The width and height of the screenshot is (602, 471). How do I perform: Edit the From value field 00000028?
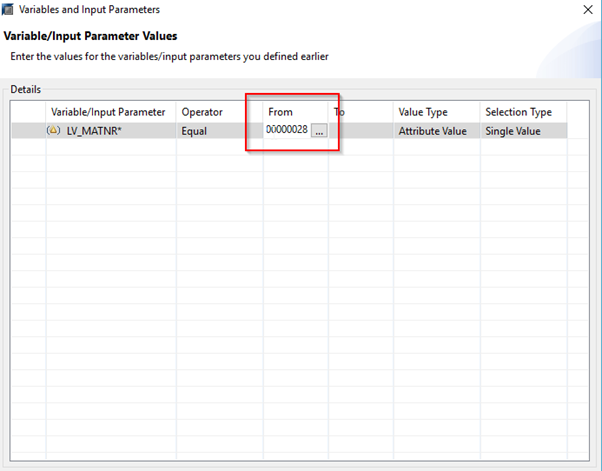tap(287, 130)
